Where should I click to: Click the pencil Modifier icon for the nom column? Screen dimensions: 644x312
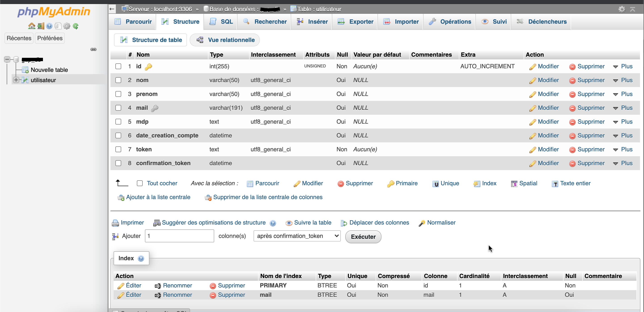(532, 80)
